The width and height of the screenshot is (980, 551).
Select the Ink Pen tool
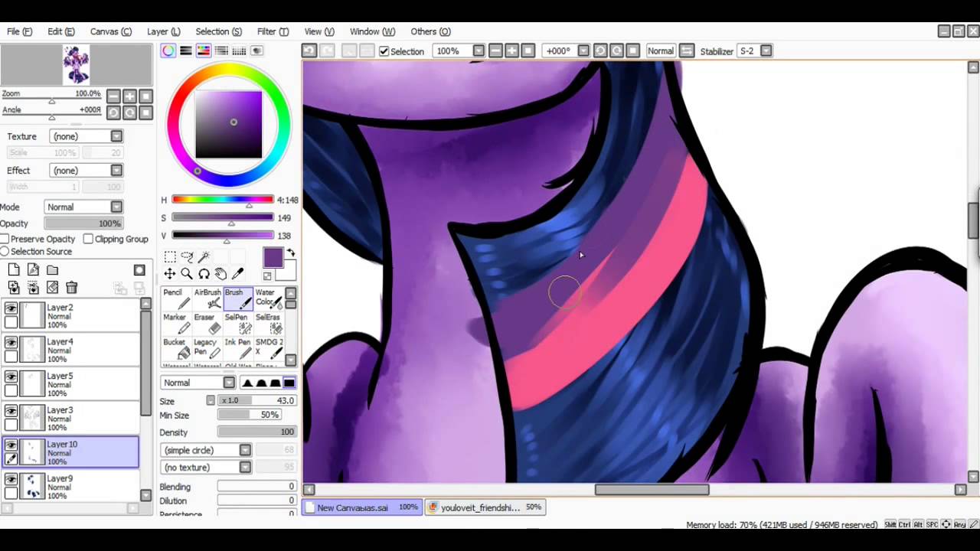pyautogui.click(x=237, y=348)
